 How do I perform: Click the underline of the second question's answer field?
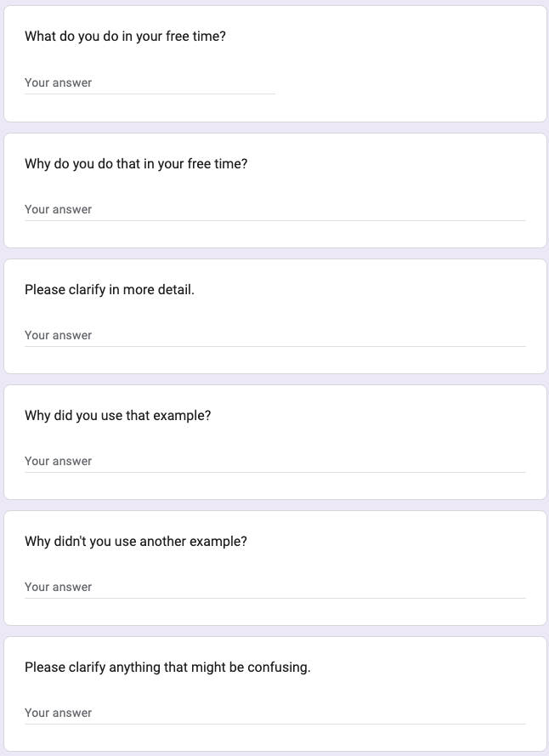coord(275,221)
